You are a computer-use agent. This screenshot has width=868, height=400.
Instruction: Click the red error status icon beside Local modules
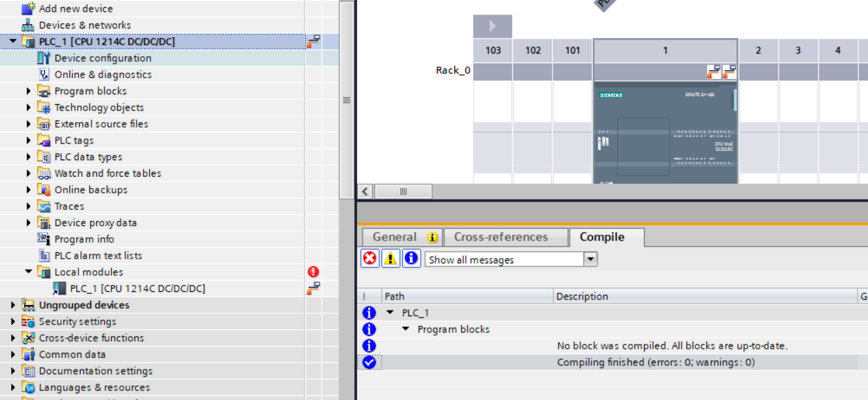point(313,272)
